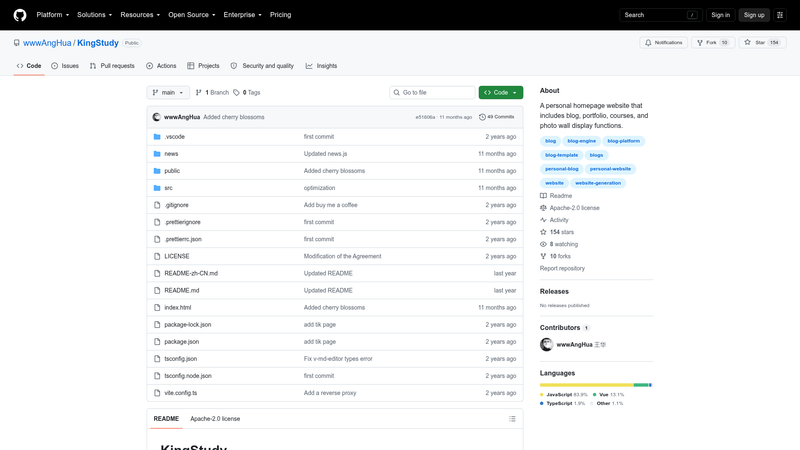The width and height of the screenshot is (800, 450).
Task: Expand the Solutions menu
Action: coord(94,15)
